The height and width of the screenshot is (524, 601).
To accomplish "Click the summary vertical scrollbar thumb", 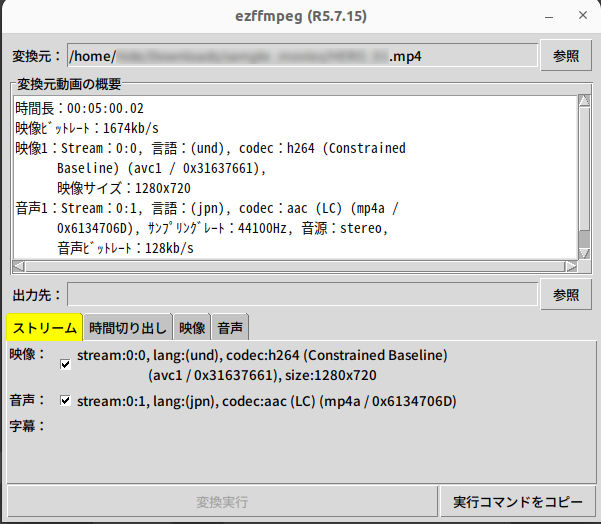I will pos(584,170).
